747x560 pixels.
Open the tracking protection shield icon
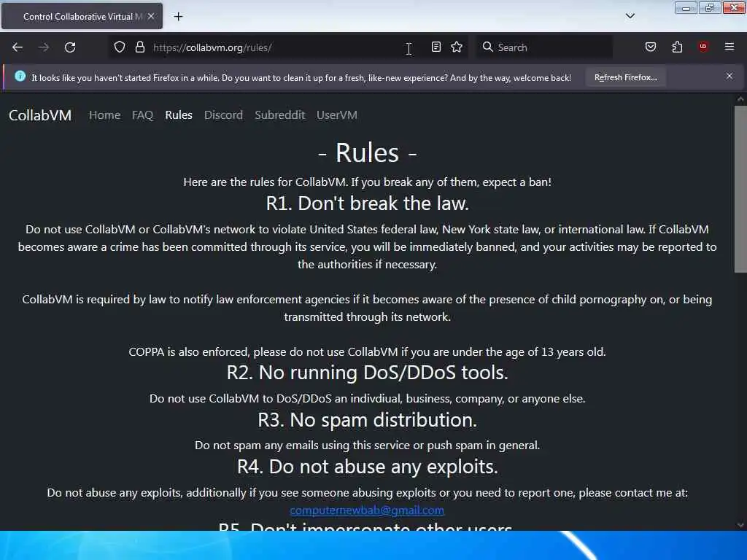[120, 47]
